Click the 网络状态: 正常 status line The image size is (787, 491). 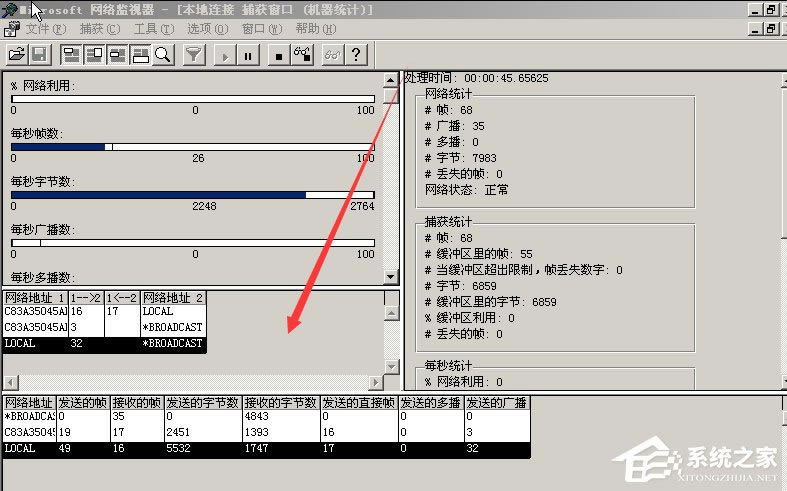pos(467,190)
